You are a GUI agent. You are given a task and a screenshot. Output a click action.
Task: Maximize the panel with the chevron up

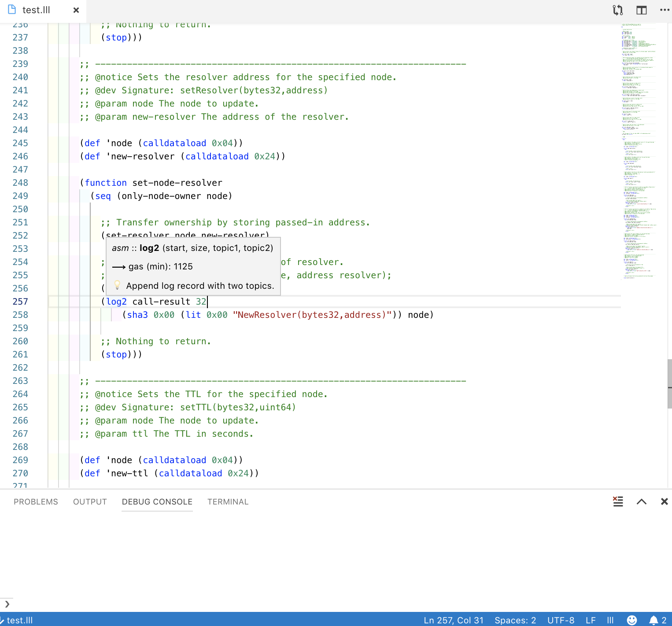click(642, 501)
